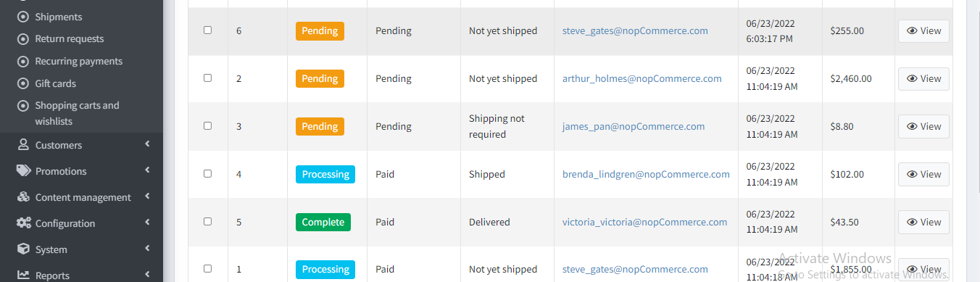980x282 pixels.
Task: Click the Reports chart icon
Action: tap(23, 275)
